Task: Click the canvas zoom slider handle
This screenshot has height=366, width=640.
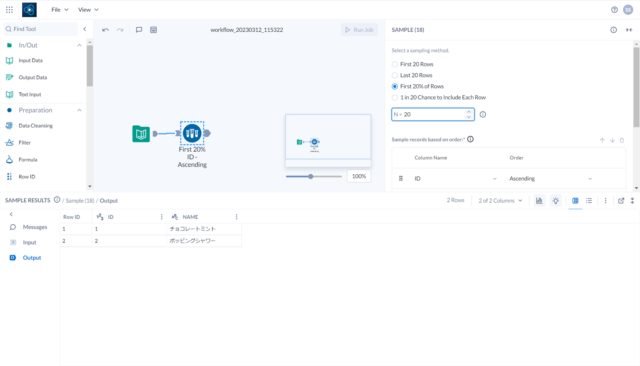Action: tap(311, 177)
